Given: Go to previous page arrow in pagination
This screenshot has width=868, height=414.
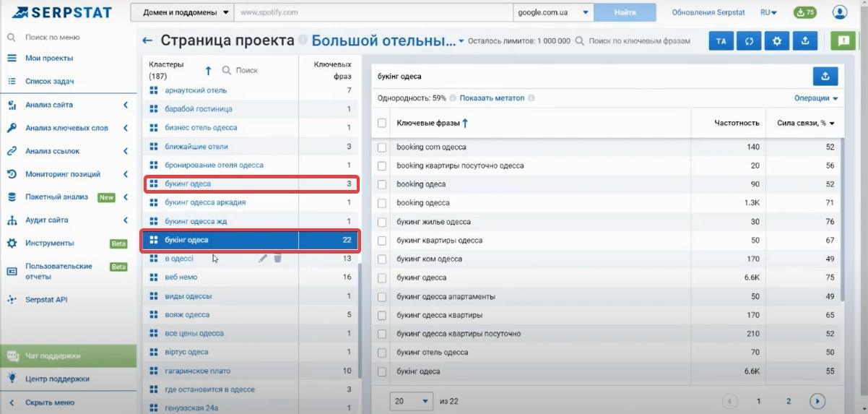Looking at the screenshot, I should coord(729,401).
